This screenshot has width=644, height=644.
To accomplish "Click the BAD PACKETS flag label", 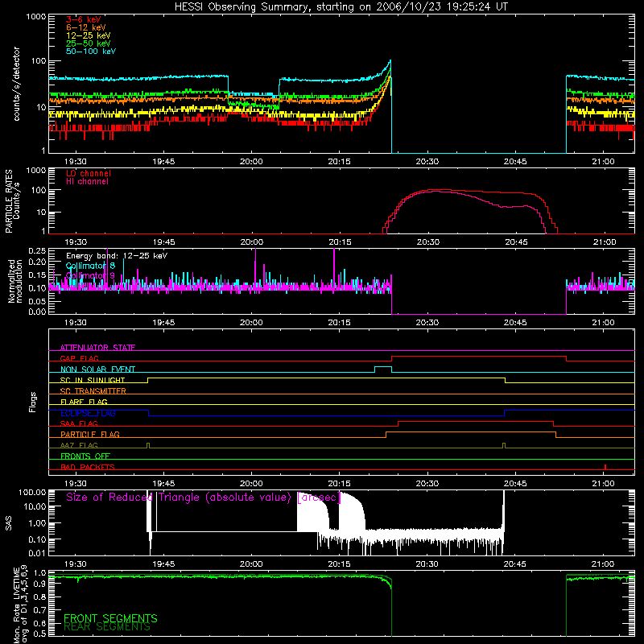I will point(88,467).
